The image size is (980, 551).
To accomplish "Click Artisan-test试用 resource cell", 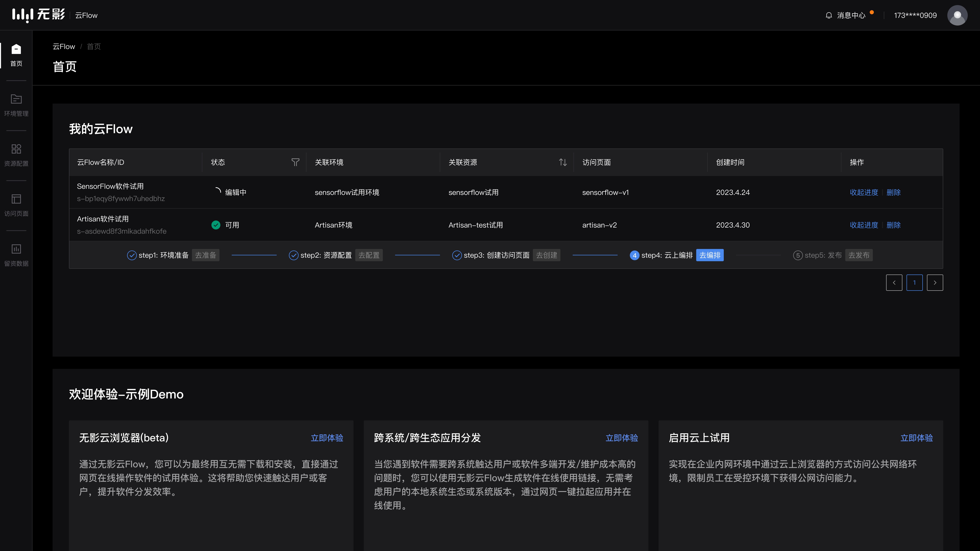I will point(476,225).
